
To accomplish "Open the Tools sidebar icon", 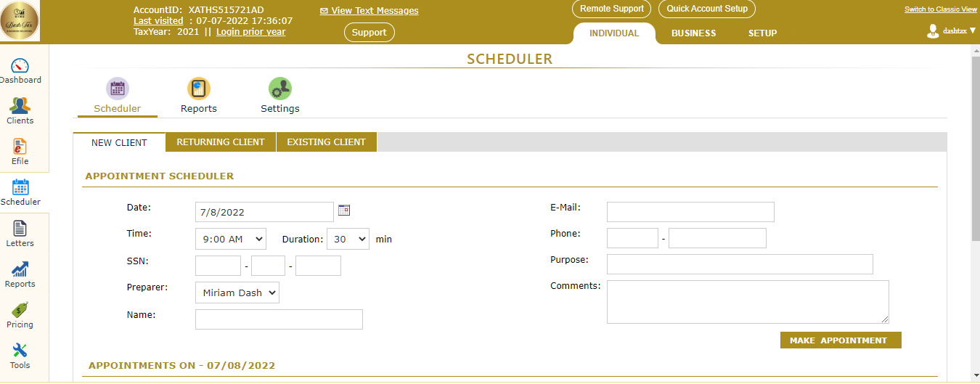I will pos(20,351).
